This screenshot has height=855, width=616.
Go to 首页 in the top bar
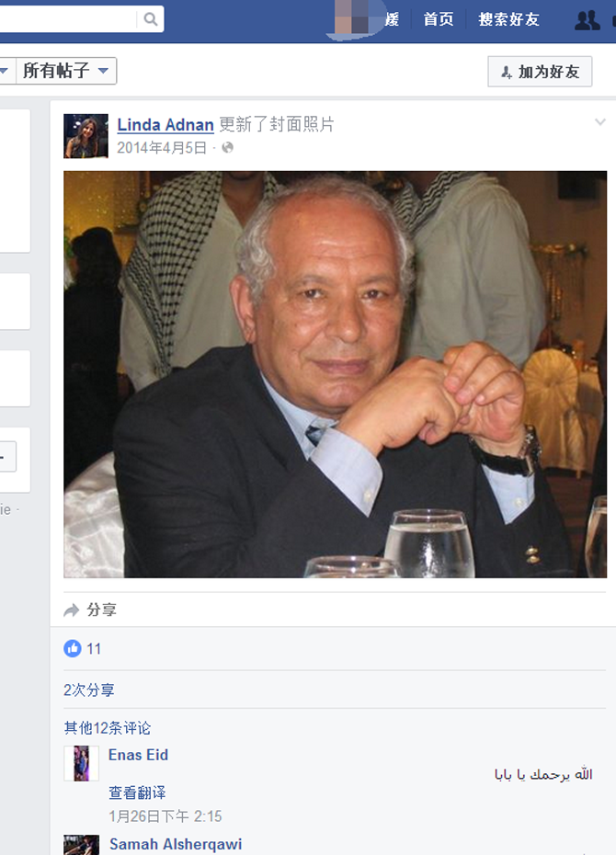click(x=439, y=19)
